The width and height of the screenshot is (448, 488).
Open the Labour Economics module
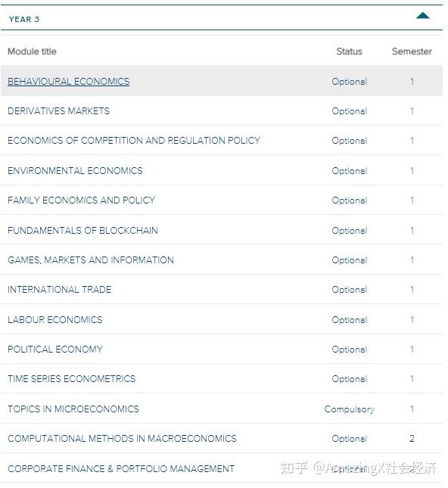tap(55, 319)
